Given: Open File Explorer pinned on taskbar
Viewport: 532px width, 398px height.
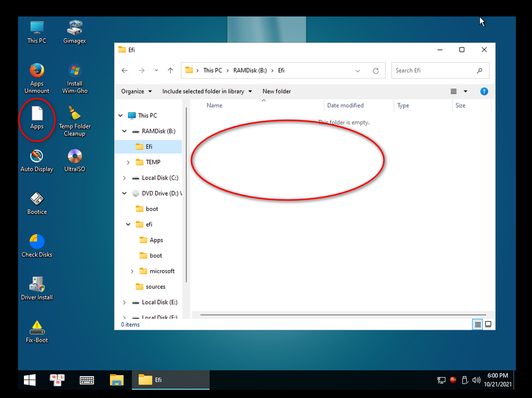Looking at the screenshot, I should (117, 380).
